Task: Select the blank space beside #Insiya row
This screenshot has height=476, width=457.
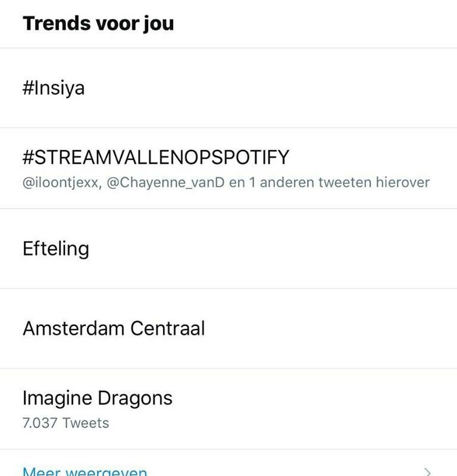Action: (270, 88)
